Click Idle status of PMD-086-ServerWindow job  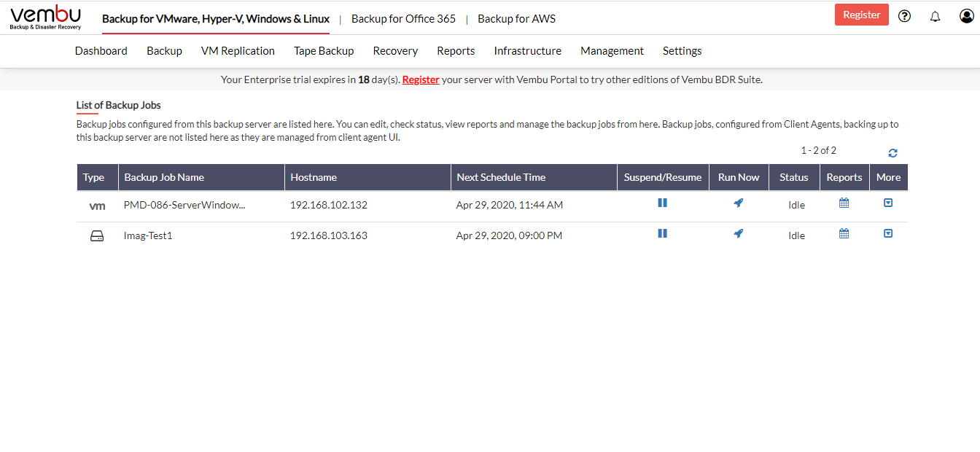pos(796,206)
